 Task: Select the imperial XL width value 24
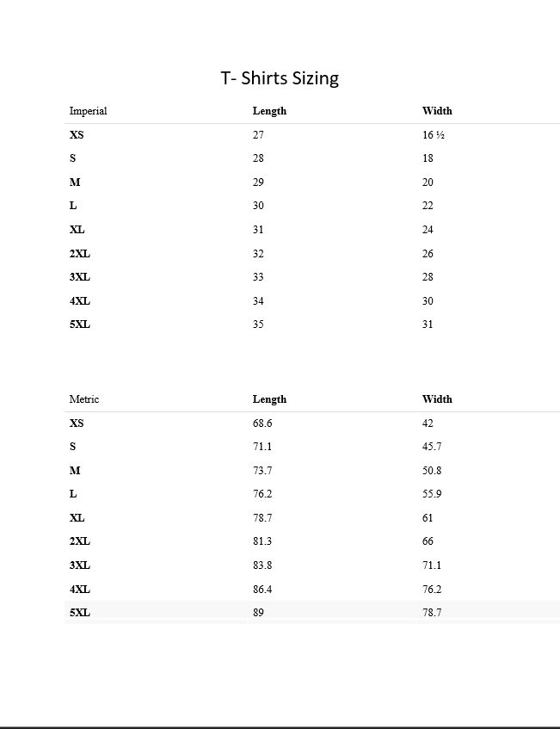point(428,230)
